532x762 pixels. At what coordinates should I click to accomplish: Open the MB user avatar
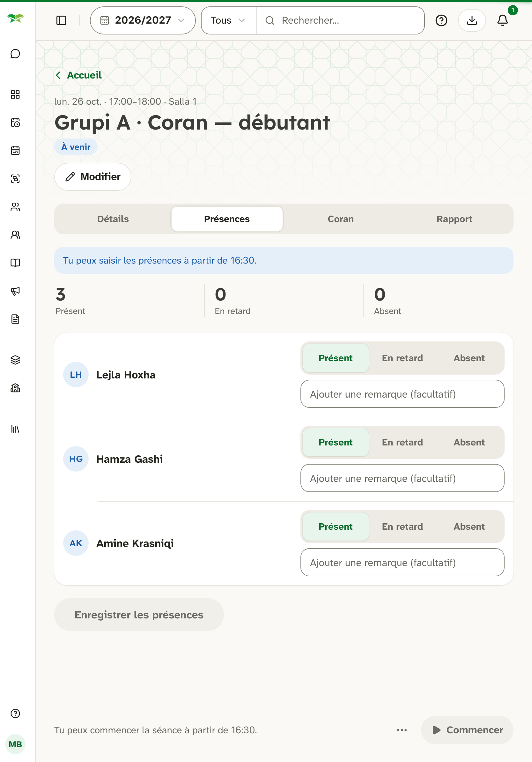(15, 744)
